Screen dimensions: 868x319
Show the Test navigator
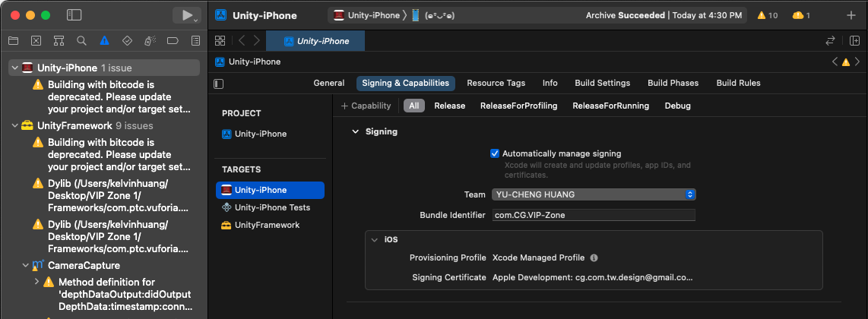point(127,40)
